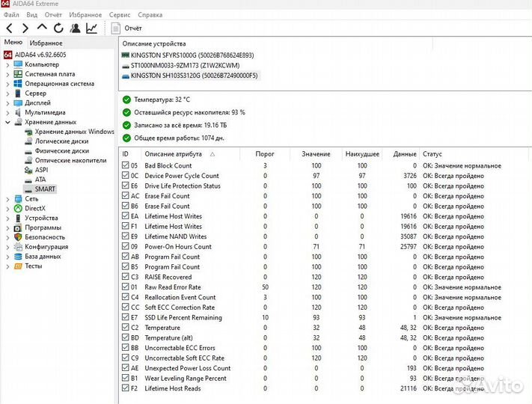Toggle the Lifetime Host Reads checkbox
Screen dimensions: 532x404
pyautogui.click(x=125, y=388)
